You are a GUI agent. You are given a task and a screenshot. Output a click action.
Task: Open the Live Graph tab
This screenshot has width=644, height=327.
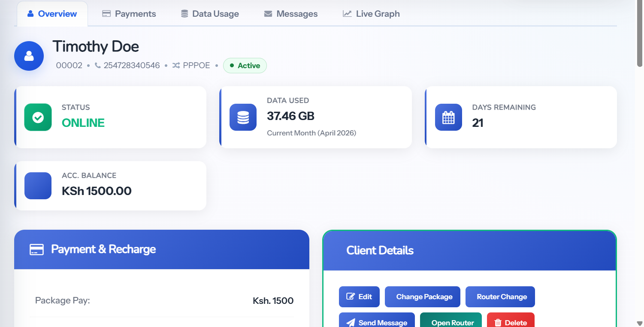coord(372,14)
